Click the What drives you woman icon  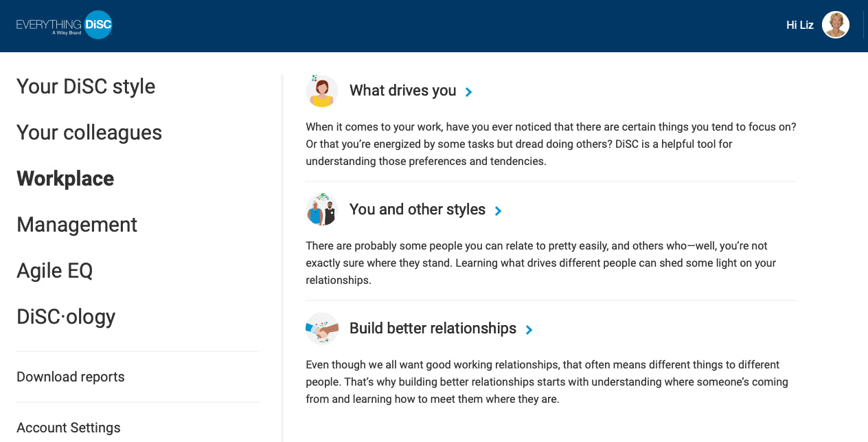[321, 91]
